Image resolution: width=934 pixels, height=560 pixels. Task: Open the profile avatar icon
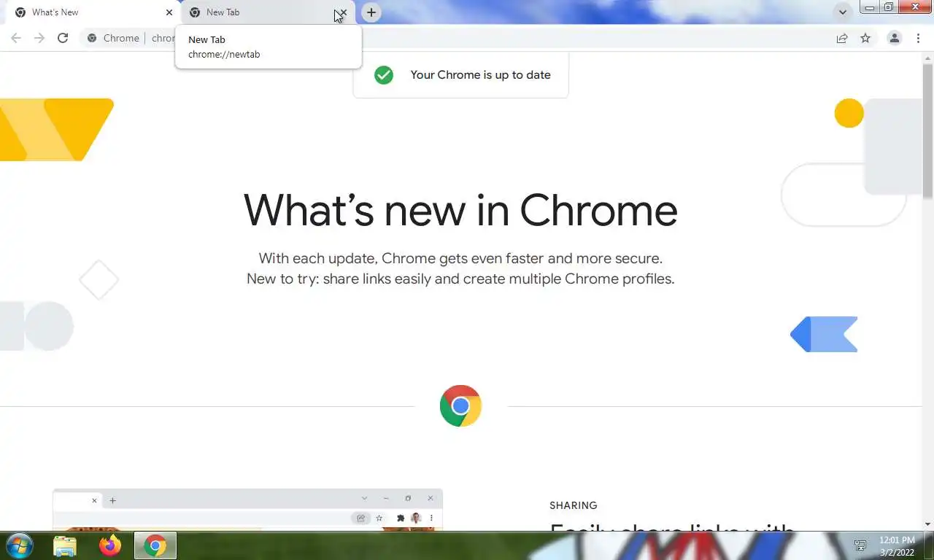tap(894, 38)
